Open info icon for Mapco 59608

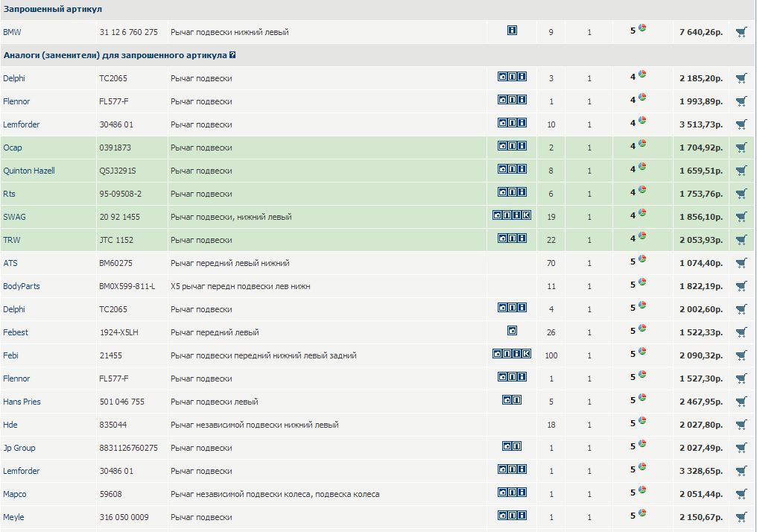(x=522, y=493)
